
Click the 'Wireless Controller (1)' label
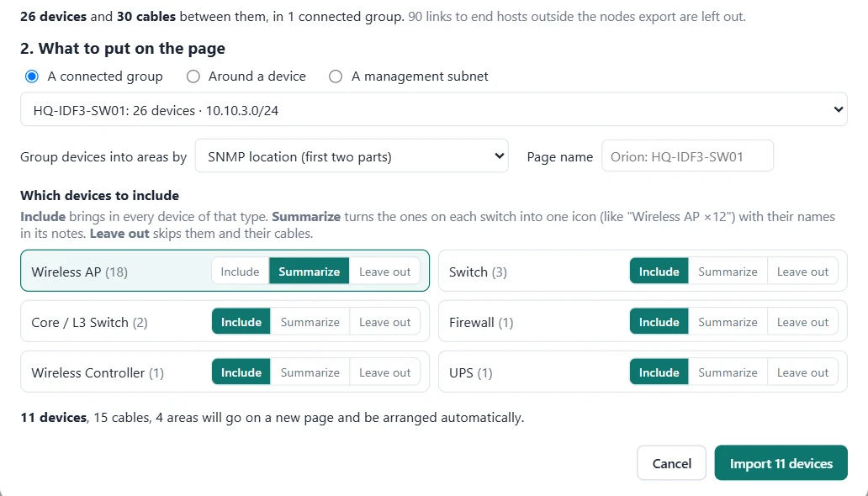(x=98, y=372)
